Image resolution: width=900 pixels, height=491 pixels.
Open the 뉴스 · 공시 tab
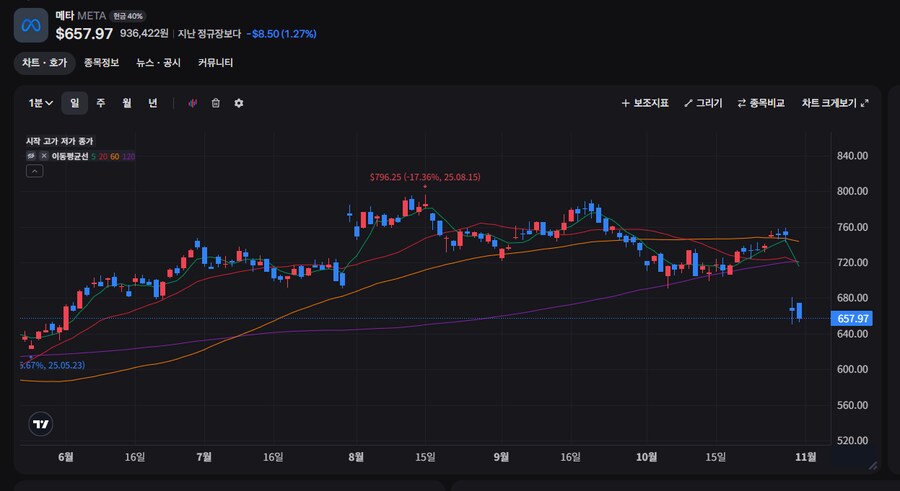click(158, 63)
